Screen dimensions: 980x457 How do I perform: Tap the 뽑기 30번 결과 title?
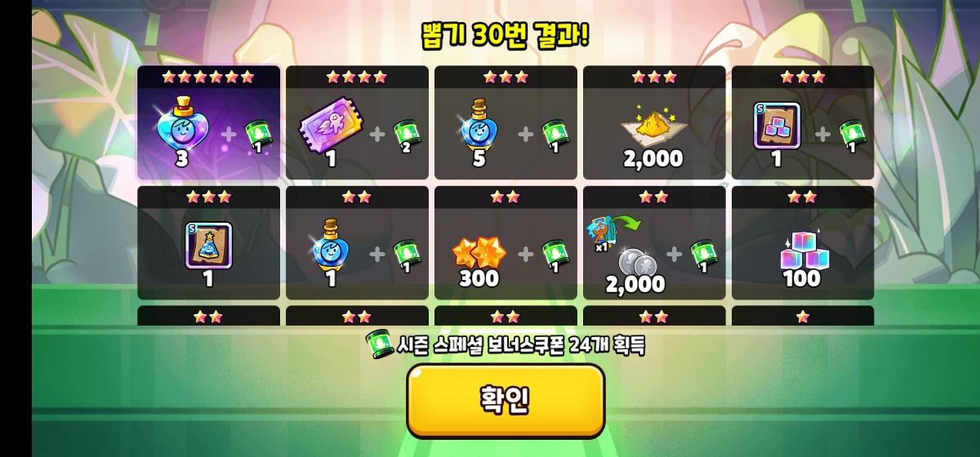[x=506, y=34]
